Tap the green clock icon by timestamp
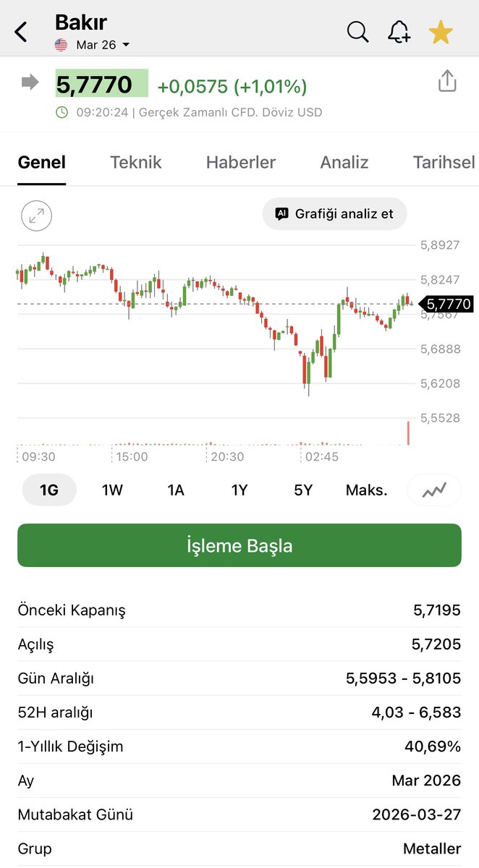This screenshot has width=479, height=868. pos(62,112)
